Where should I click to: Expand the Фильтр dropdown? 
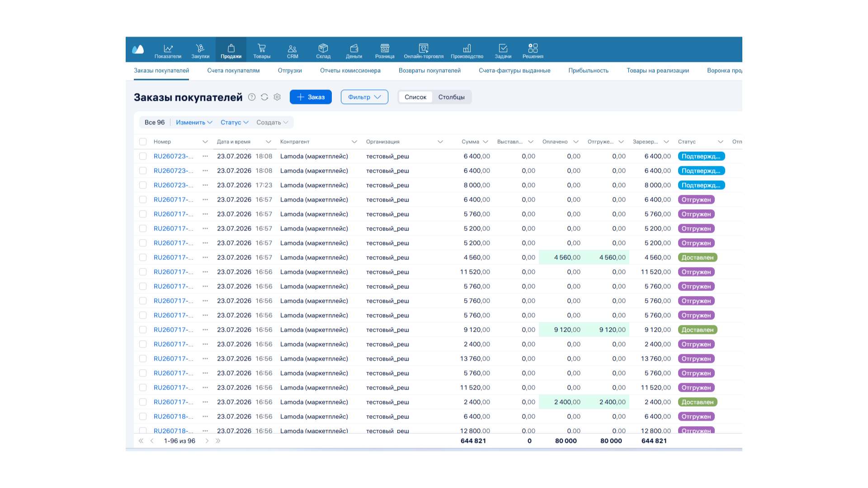[364, 97]
